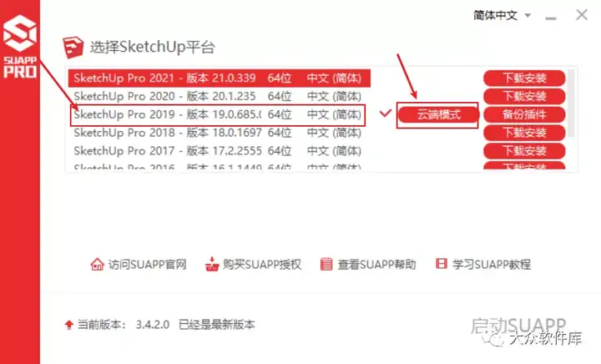Click the film icon for 学习SUAPP教程
The height and width of the screenshot is (364, 601).
pos(442,264)
